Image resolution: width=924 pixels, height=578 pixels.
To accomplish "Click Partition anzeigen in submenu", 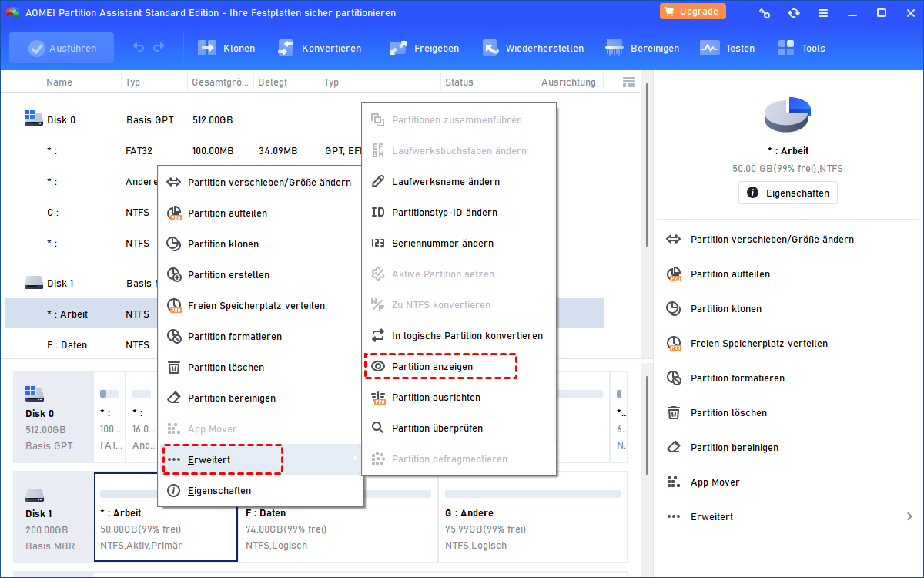I will click(459, 367).
